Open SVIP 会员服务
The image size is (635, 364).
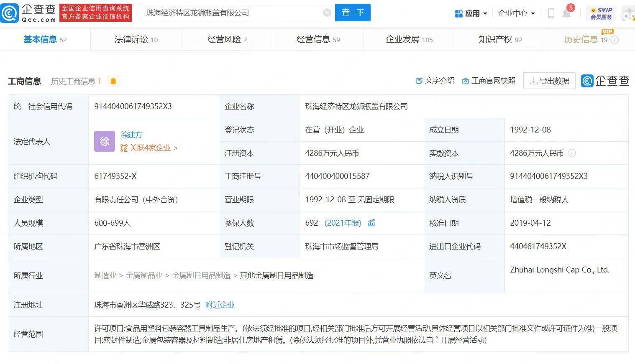[601, 13]
